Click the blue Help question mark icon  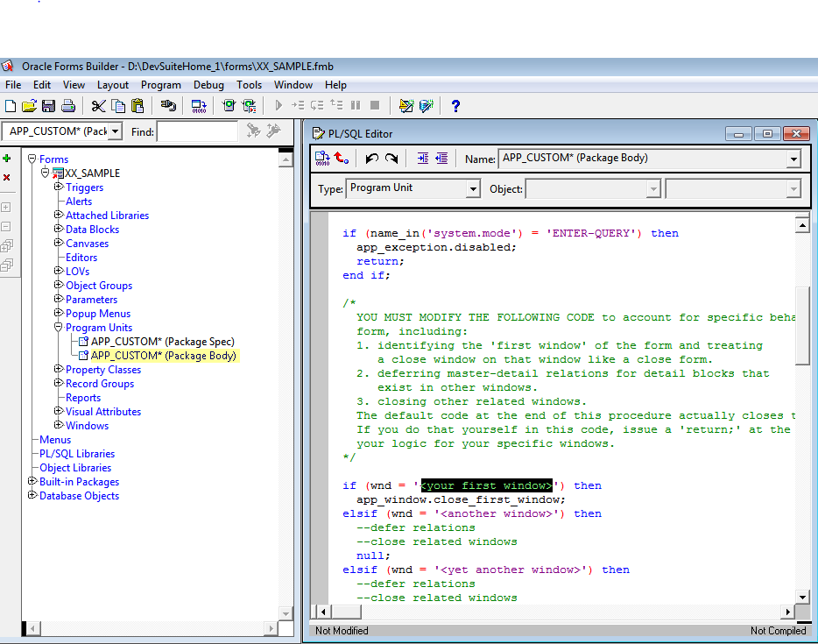pos(455,106)
